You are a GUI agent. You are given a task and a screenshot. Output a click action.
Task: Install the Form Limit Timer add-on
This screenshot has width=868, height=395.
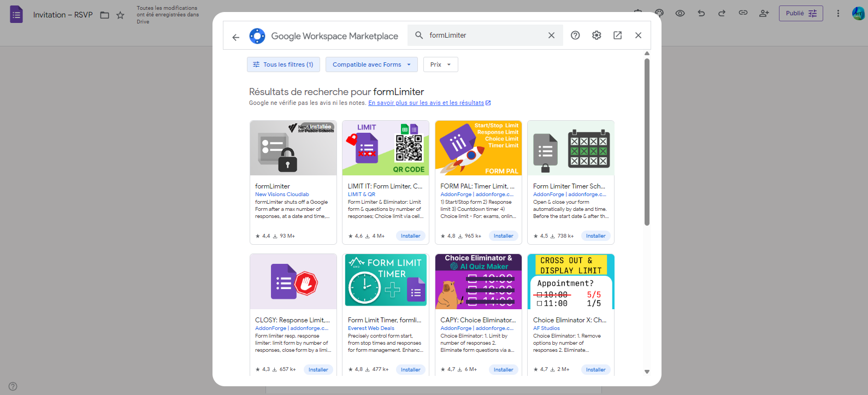[411, 370]
